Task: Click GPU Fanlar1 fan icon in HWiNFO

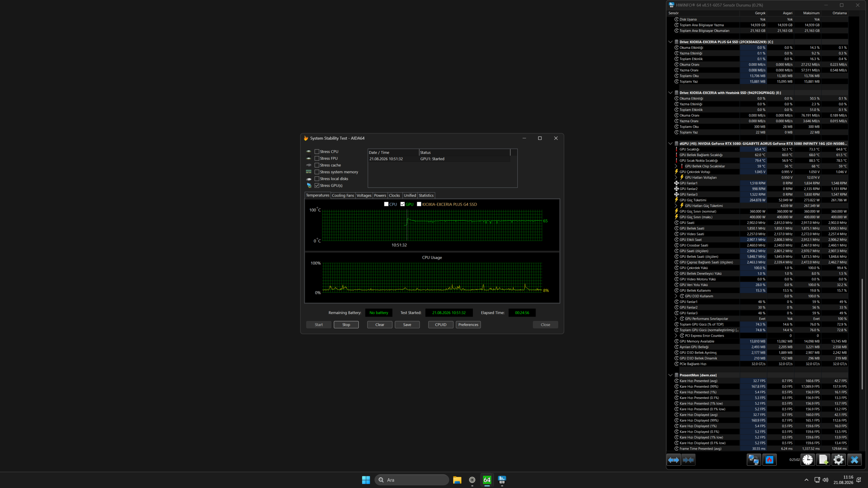Action: click(x=676, y=183)
